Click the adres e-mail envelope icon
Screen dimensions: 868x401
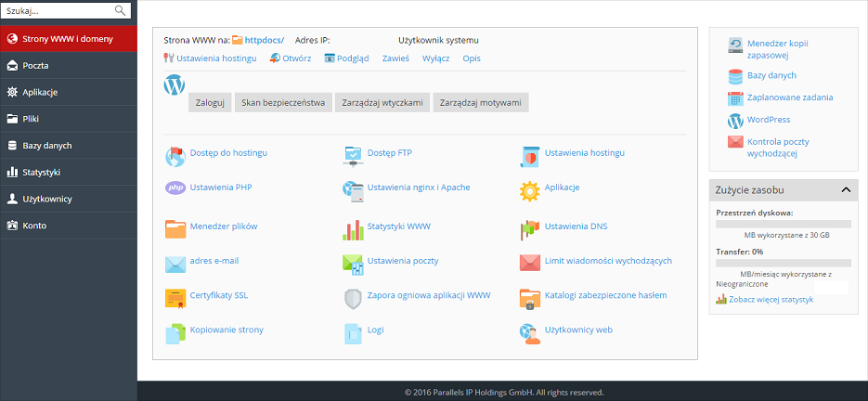click(x=175, y=265)
